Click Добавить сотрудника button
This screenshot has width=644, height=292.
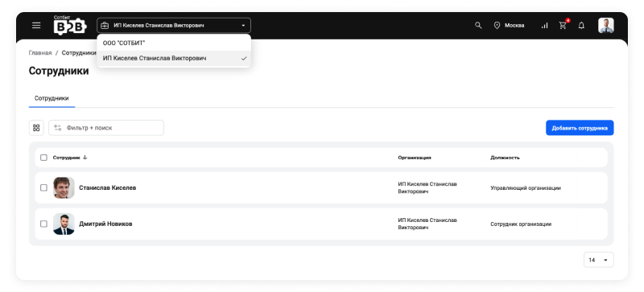(x=580, y=128)
